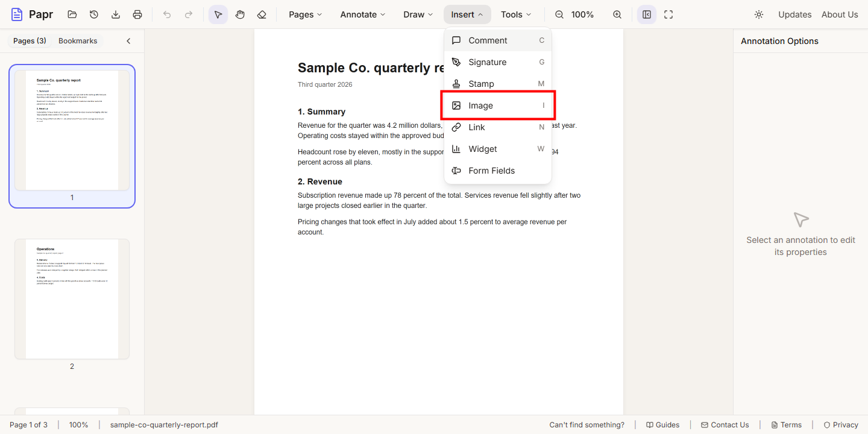868x434 pixels.
Task: Open a file with the folder icon
Action: click(72, 14)
